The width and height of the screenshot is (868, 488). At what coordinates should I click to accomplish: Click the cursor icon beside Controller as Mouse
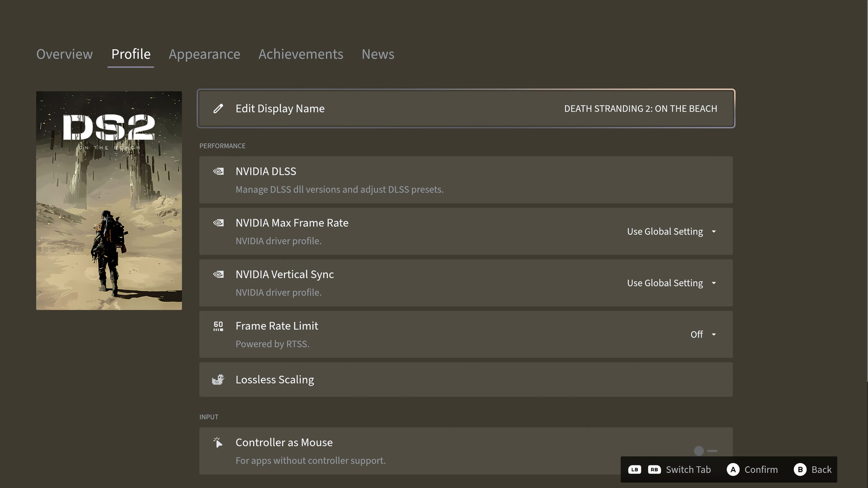pyautogui.click(x=218, y=442)
